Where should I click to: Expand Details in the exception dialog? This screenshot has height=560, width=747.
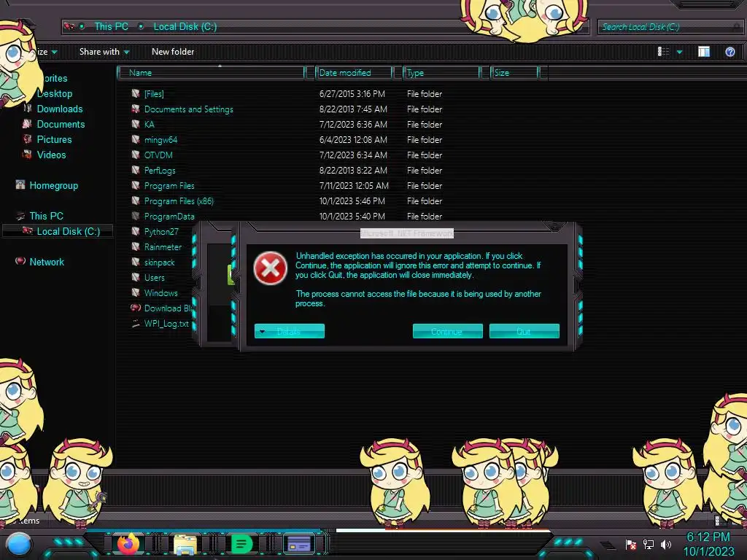(289, 331)
